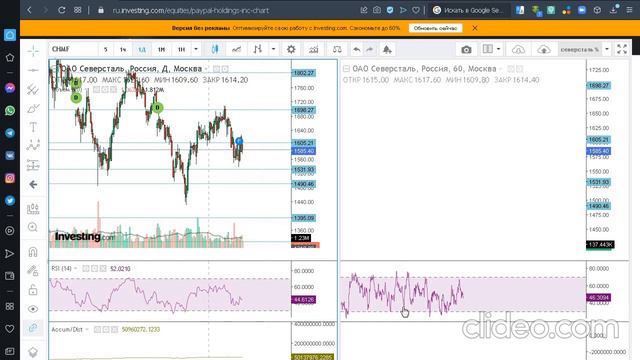Image resolution: width=640 pixels, height=360 pixels.
Task: Switch to the 1 day interval
Action: click(142, 49)
